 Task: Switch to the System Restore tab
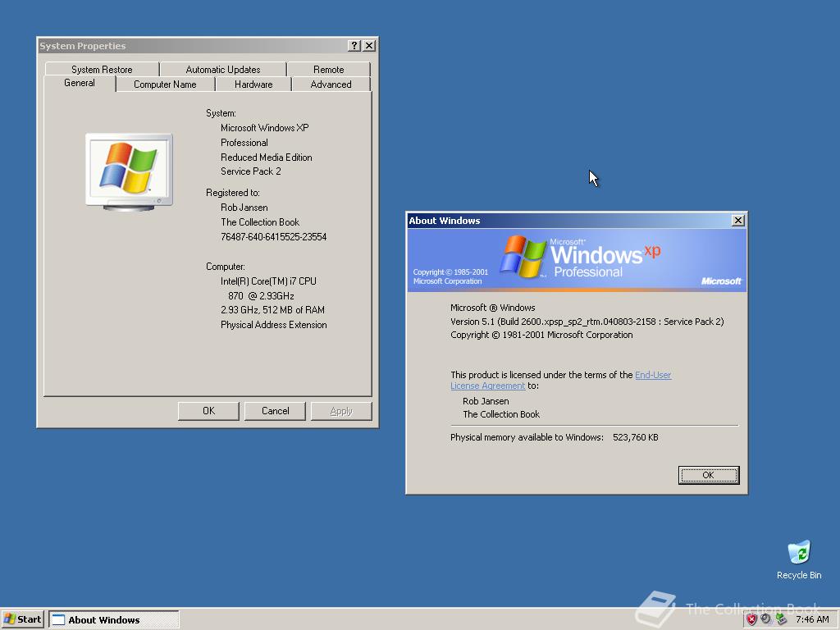(102, 69)
